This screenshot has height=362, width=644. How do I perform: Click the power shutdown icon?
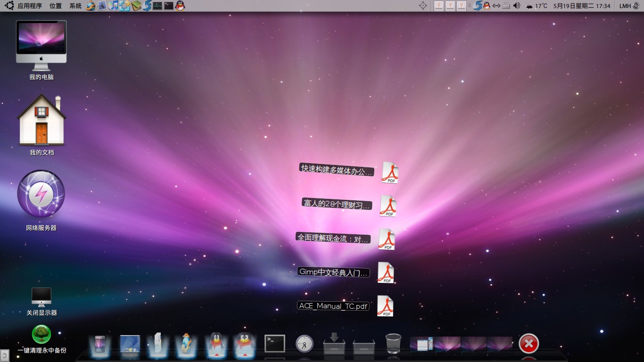click(x=636, y=6)
